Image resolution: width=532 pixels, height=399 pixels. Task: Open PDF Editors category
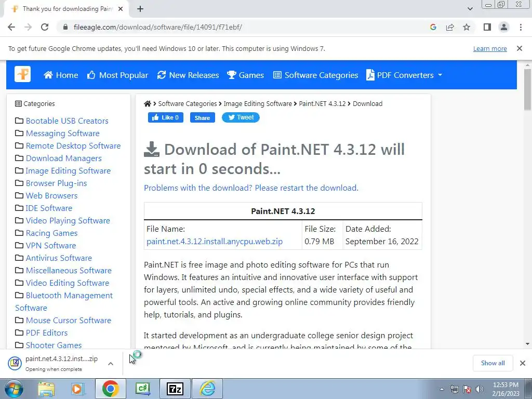(46, 333)
